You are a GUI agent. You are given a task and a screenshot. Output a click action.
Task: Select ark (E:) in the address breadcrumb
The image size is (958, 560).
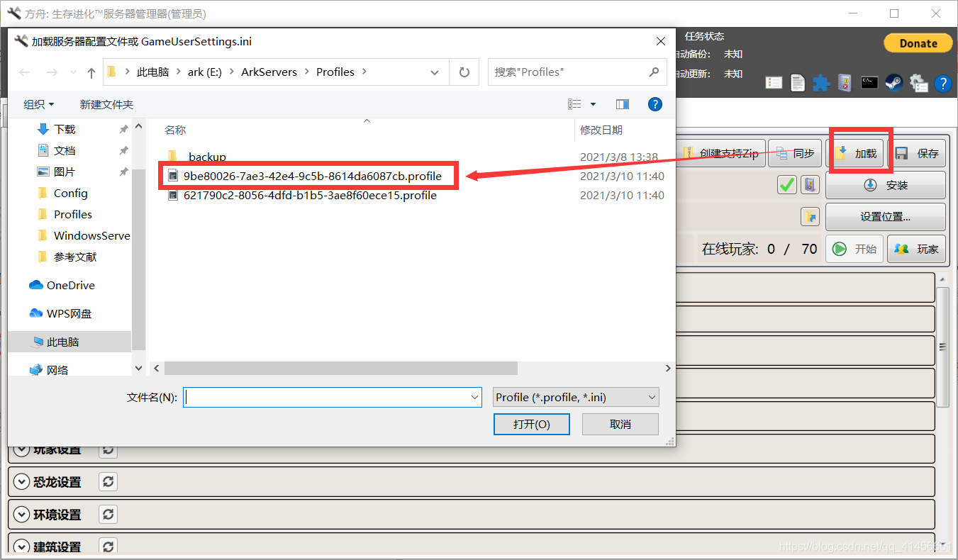(x=206, y=72)
